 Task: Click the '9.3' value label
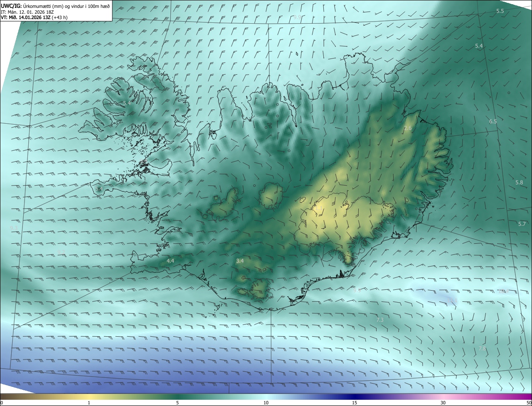tap(14, 228)
